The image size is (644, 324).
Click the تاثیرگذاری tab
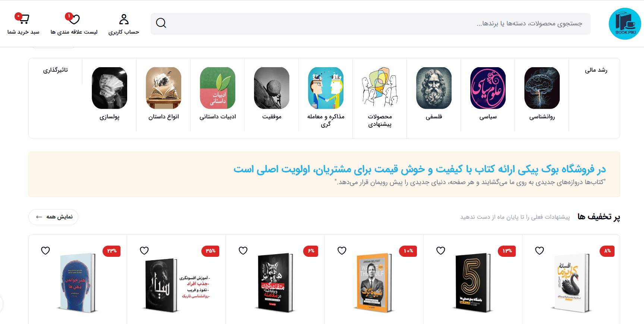click(56, 70)
